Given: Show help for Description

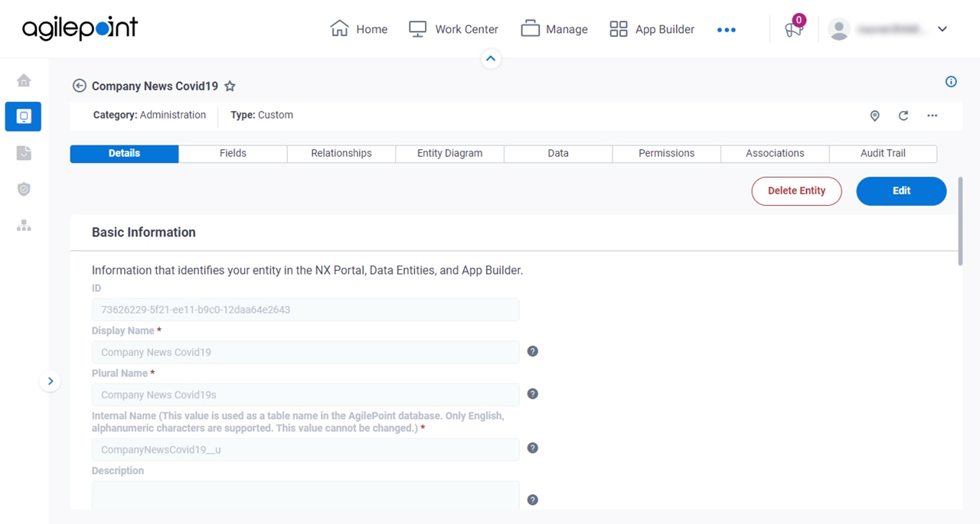Looking at the screenshot, I should click(533, 500).
